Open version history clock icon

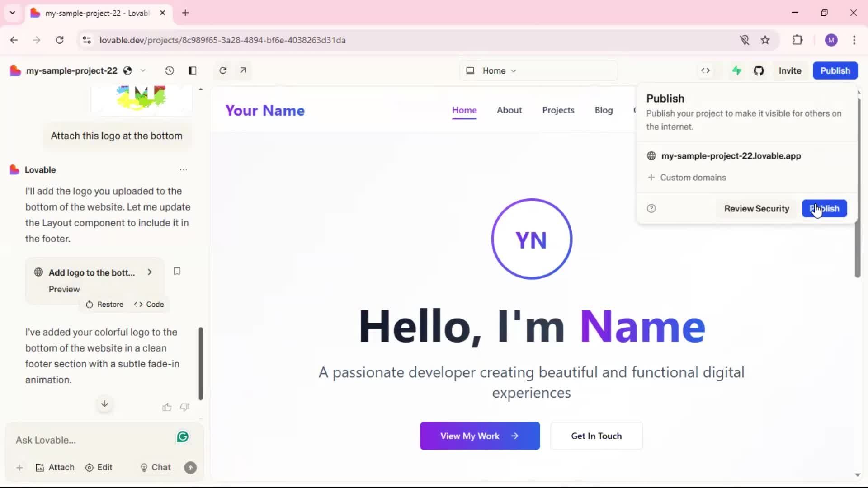click(170, 70)
